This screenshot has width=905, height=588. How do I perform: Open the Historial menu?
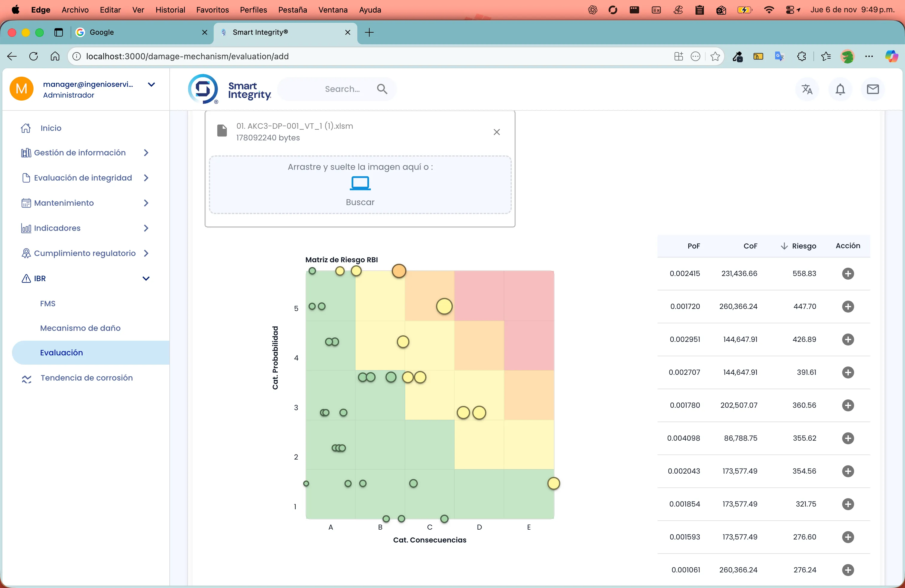click(170, 10)
